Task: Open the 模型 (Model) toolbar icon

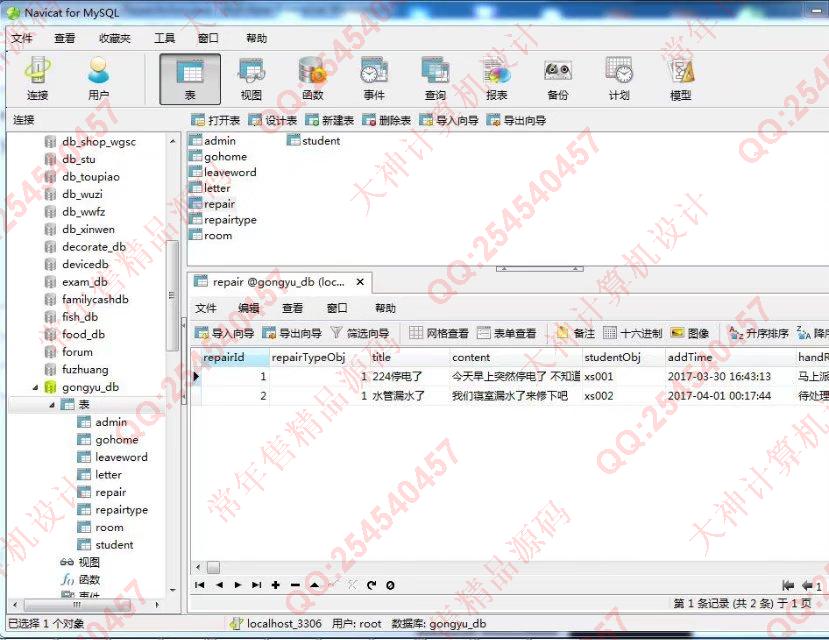Action: point(680,79)
